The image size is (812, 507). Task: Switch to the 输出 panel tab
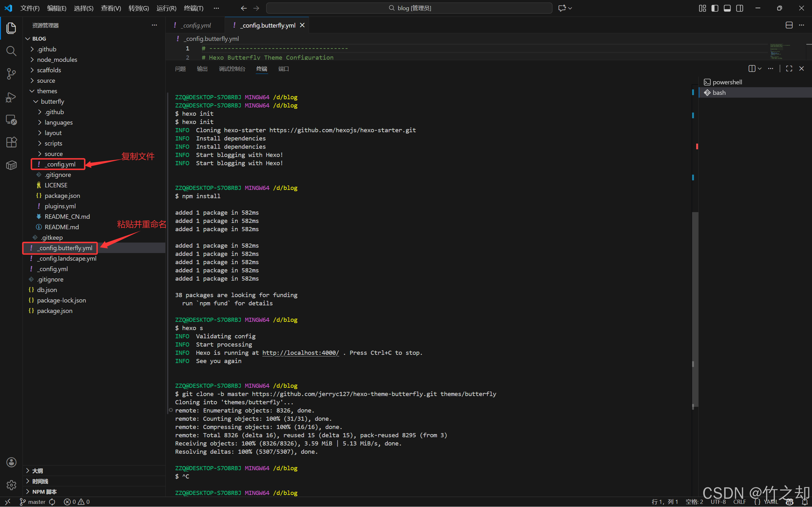pos(202,69)
